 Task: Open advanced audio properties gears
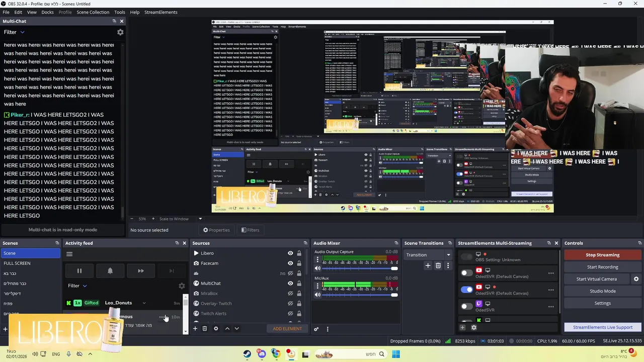click(316, 329)
